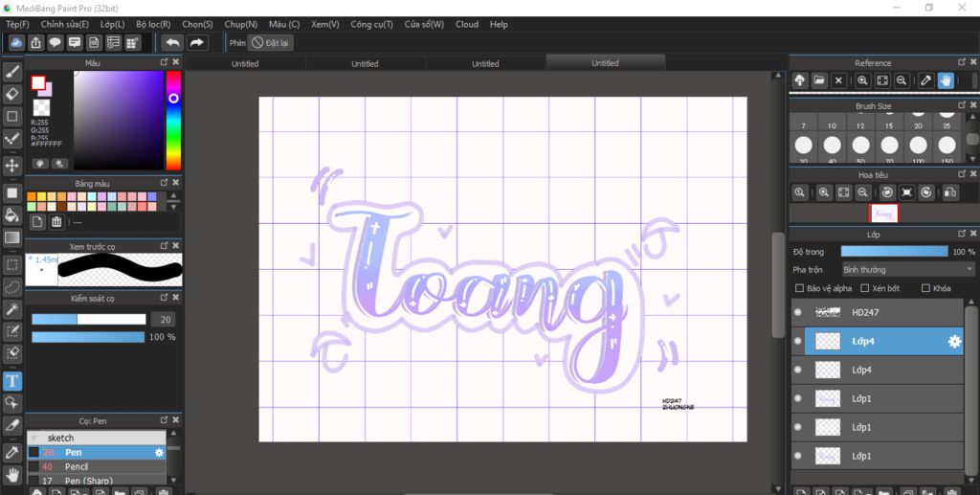Viewport: 980px width, 495px height.
Task: Toggle Khóa lock checkbox
Action: point(925,288)
